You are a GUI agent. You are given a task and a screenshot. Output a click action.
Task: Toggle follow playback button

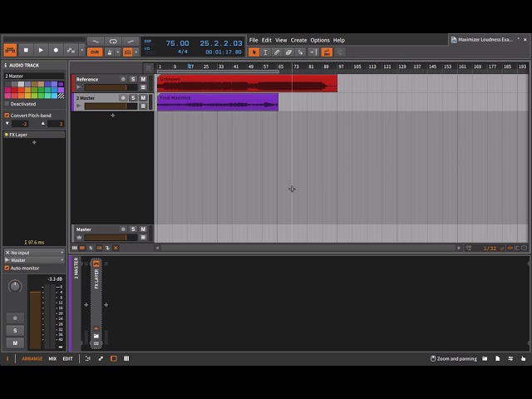point(313,52)
